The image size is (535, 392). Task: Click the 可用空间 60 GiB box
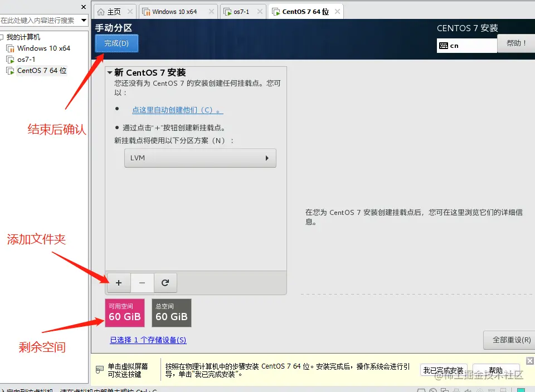tap(125, 313)
